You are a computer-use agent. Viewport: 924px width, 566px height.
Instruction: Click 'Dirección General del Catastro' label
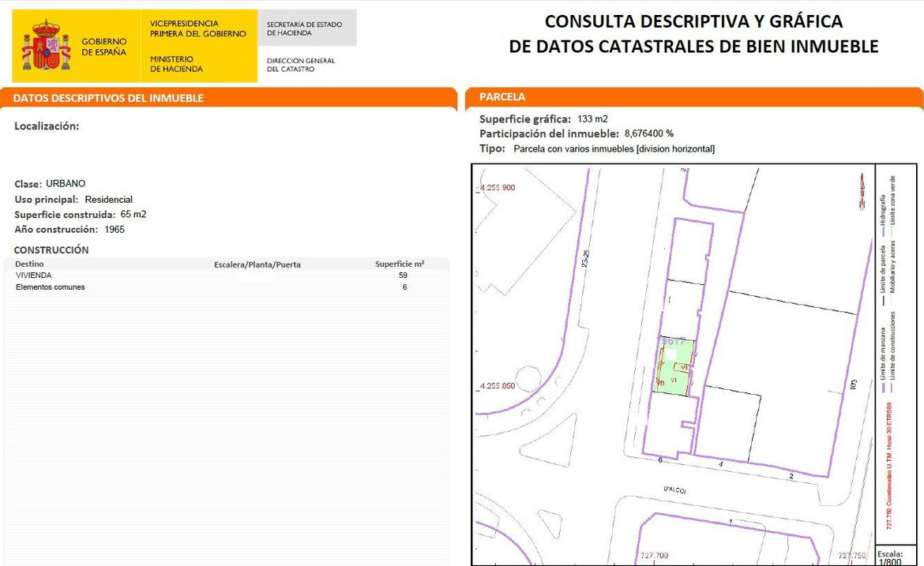point(301,65)
